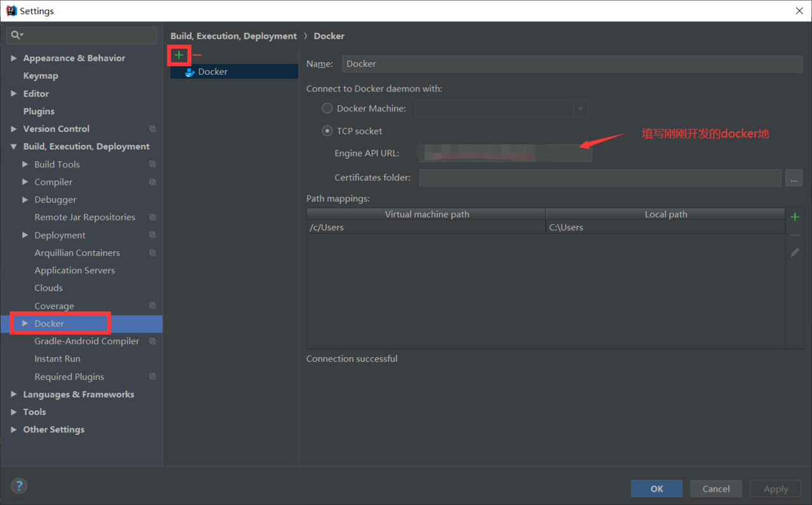Browse certificates folder with ellipsis button
The image size is (812, 505).
pyautogui.click(x=794, y=178)
